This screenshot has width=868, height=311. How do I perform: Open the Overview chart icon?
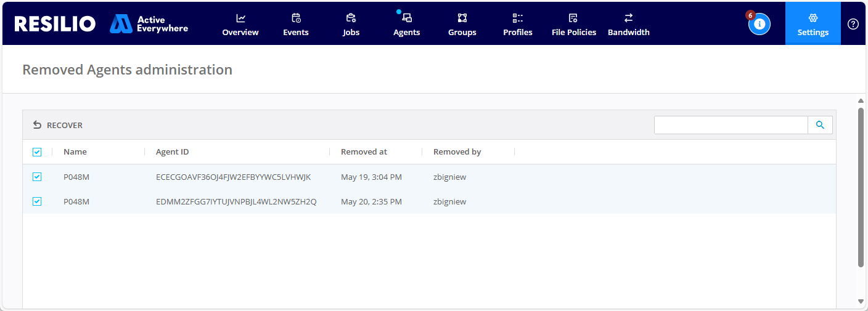coord(240,18)
